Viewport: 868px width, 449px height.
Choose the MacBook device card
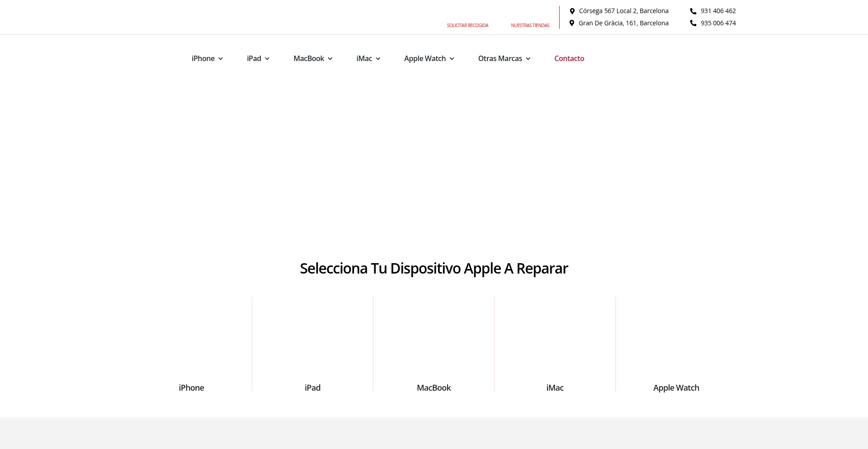434,344
